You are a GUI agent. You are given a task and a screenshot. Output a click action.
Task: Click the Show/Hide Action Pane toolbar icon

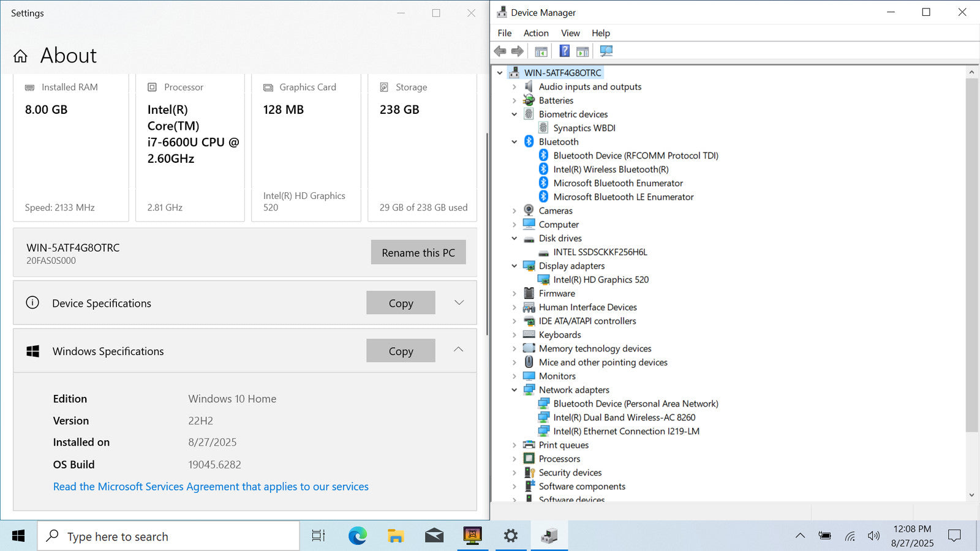[x=582, y=51]
